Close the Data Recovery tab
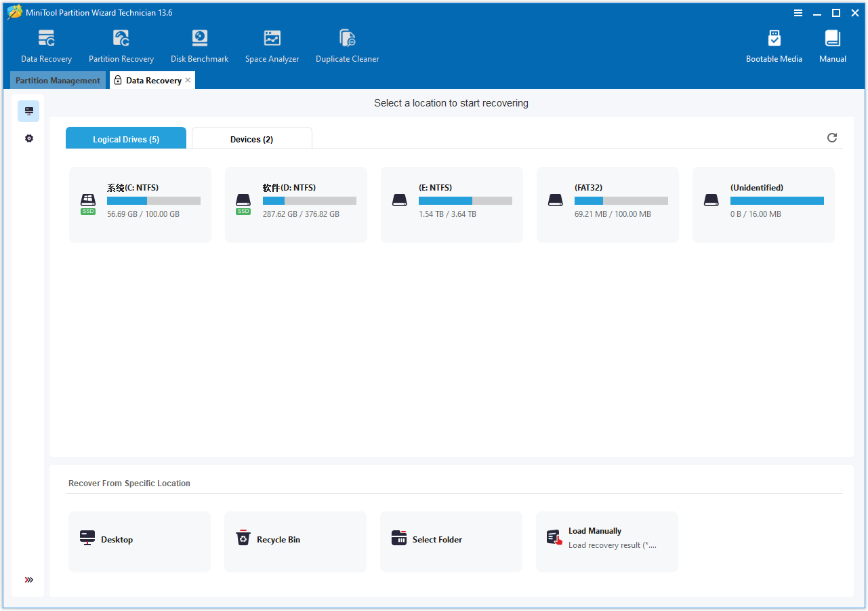This screenshot has height=611, width=868. 188,80
